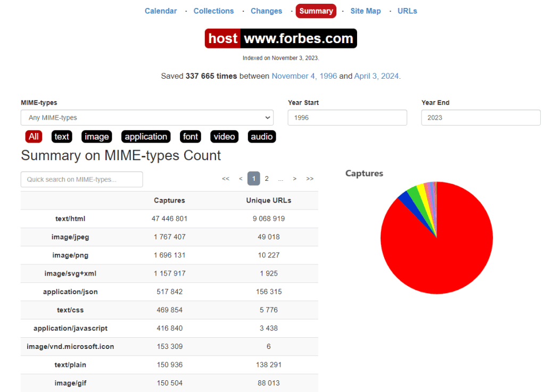The width and height of the screenshot is (545, 392).
Task: Open the Calendar tab
Action: (161, 11)
